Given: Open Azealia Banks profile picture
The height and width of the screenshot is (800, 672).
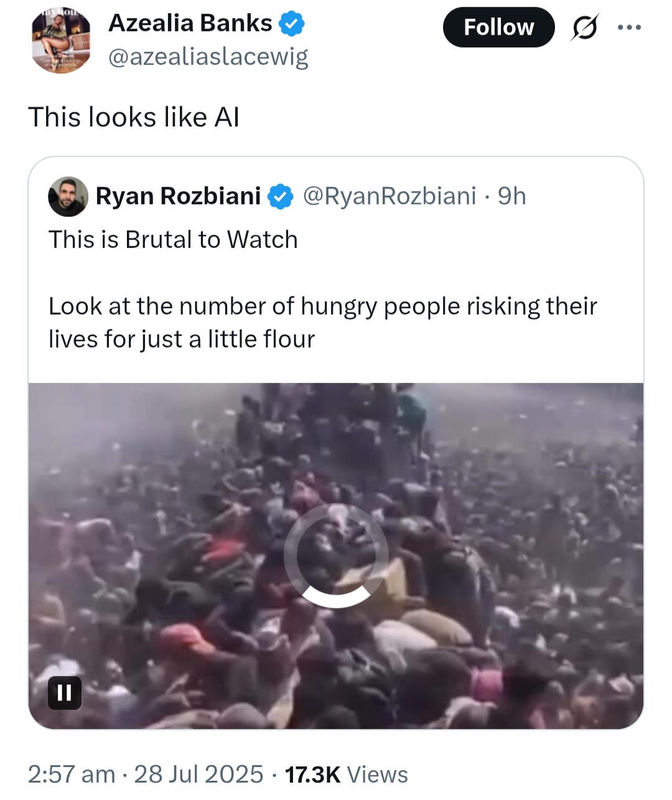Looking at the screenshot, I should click(62, 42).
